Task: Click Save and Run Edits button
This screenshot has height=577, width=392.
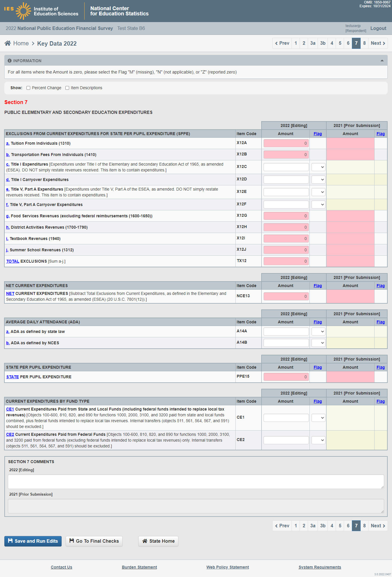Action: coord(33,541)
